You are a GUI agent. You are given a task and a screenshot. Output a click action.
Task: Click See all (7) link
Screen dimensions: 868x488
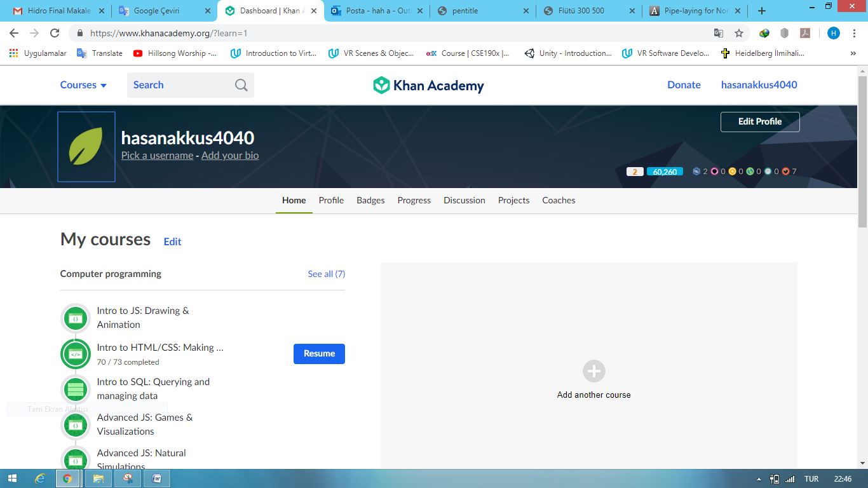tap(327, 274)
